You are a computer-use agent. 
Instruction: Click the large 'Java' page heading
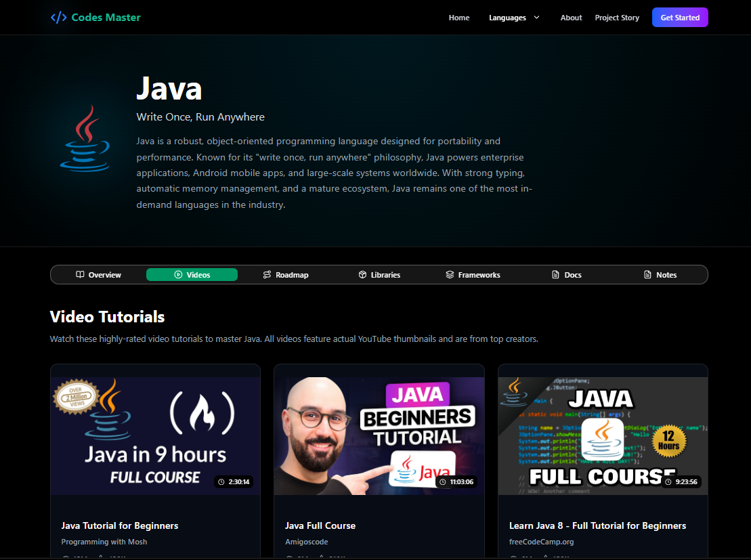169,88
